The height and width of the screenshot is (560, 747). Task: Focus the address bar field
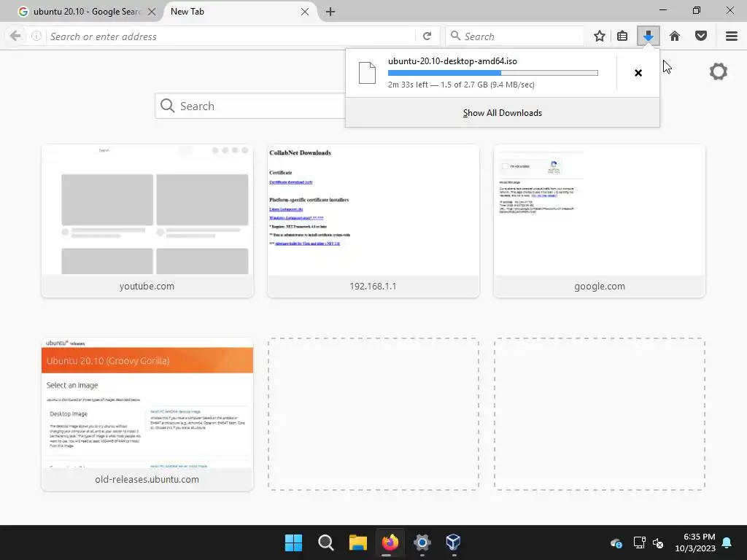coord(231,36)
